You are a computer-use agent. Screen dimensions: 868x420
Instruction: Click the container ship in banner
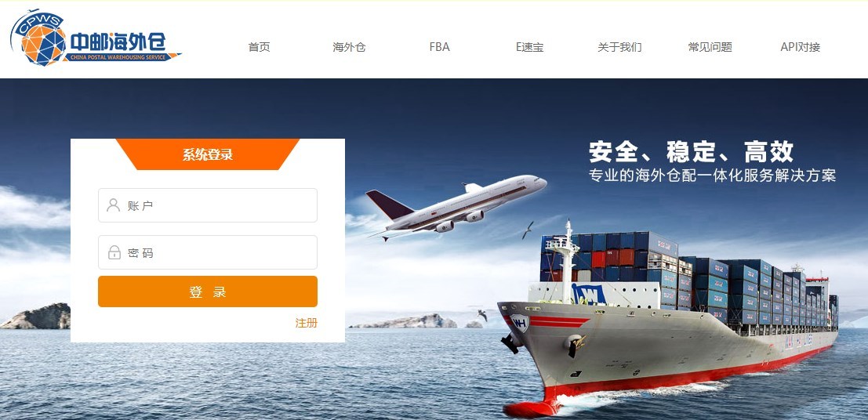pyautogui.click(x=669, y=318)
